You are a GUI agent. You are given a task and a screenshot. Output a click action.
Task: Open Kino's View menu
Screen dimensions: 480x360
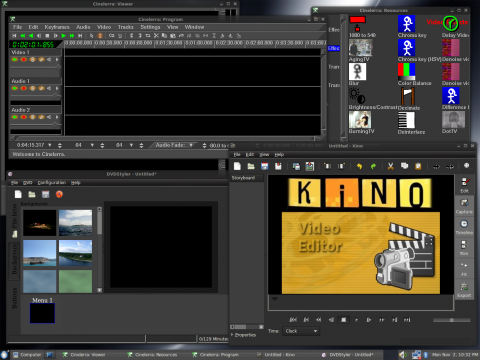pyautogui.click(x=264, y=154)
